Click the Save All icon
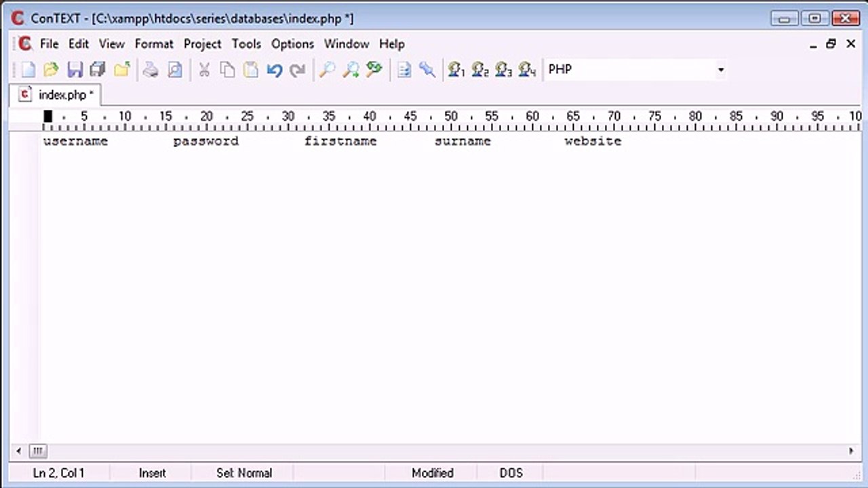Screen dimensions: 868x488 pyautogui.click(x=98, y=69)
